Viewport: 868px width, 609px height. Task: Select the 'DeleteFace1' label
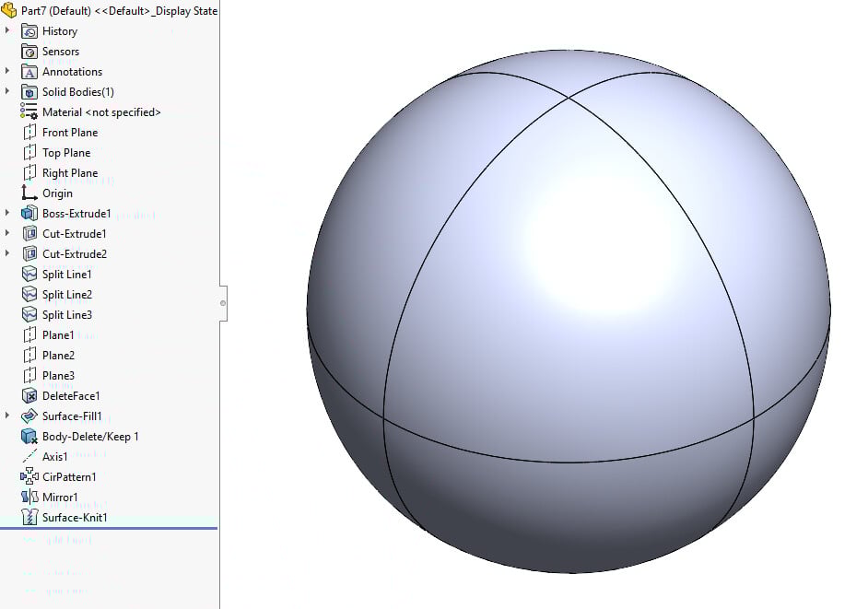(71, 396)
